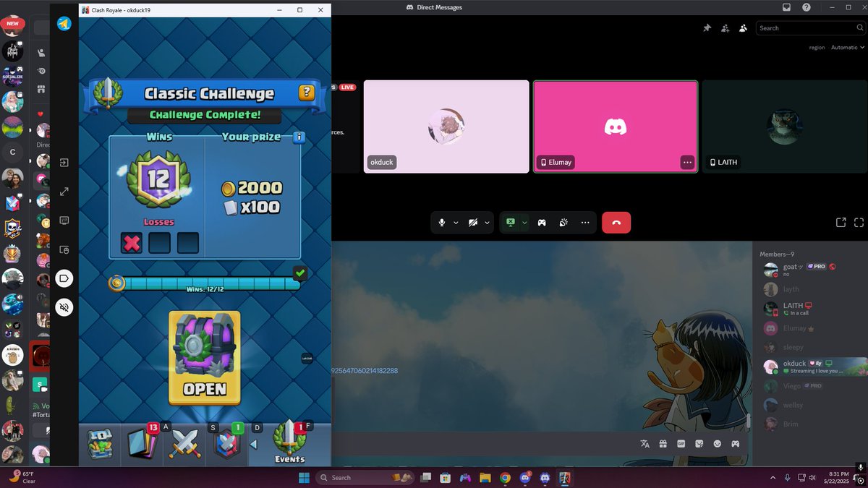Select okduck's video tile
Image resolution: width=868 pixels, height=488 pixels.
coord(446,127)
